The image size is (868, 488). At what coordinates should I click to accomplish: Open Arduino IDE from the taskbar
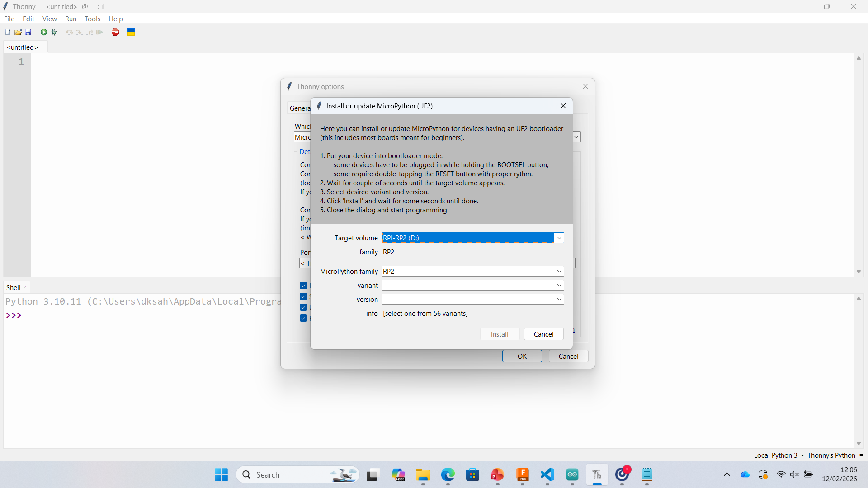point(572,474)
